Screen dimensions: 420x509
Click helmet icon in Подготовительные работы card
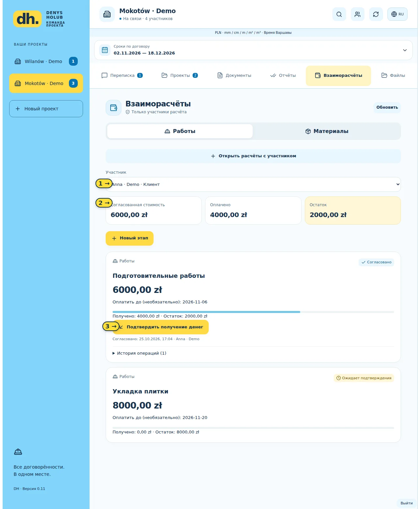tap(115, 261)
